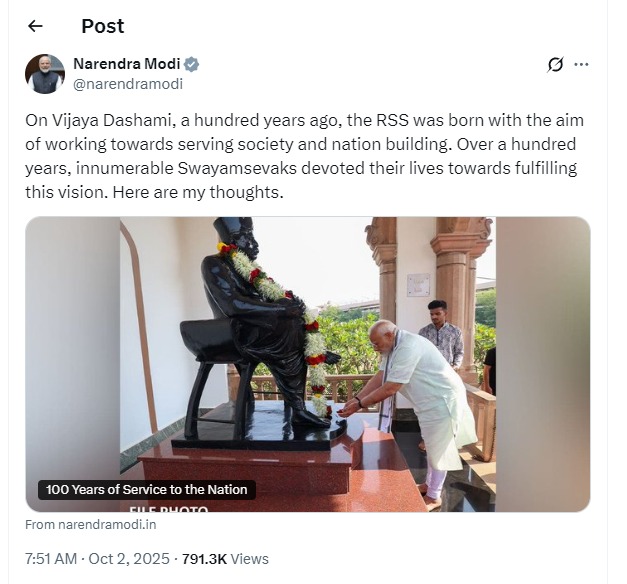Click the Post page heading
The width and height of the screenshot is (627, 584).
(103, 26)
